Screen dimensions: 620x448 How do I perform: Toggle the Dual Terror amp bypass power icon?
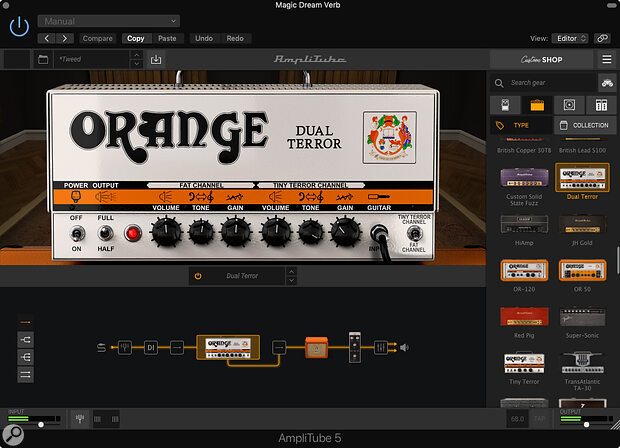[x=198, y=276]
